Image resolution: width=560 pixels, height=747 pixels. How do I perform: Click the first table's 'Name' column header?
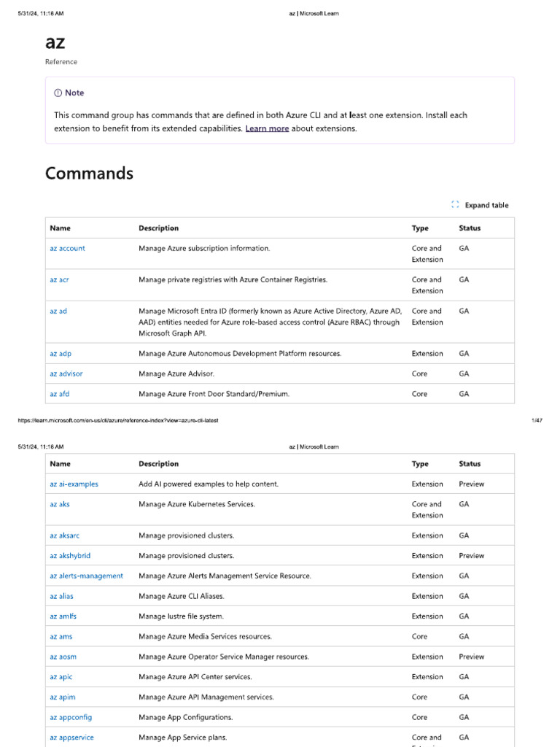[x=60, y=228]
